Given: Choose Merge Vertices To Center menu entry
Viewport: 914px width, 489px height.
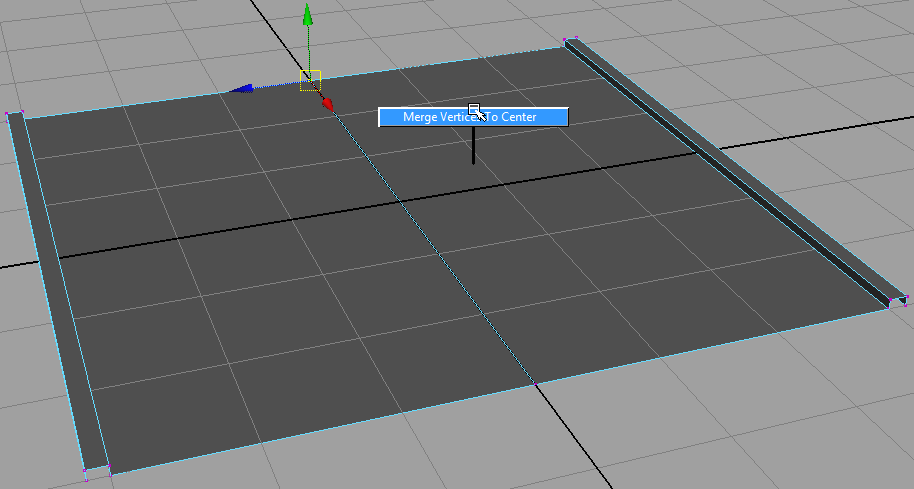Looking at the screenshot, I should tap(472, 117).
